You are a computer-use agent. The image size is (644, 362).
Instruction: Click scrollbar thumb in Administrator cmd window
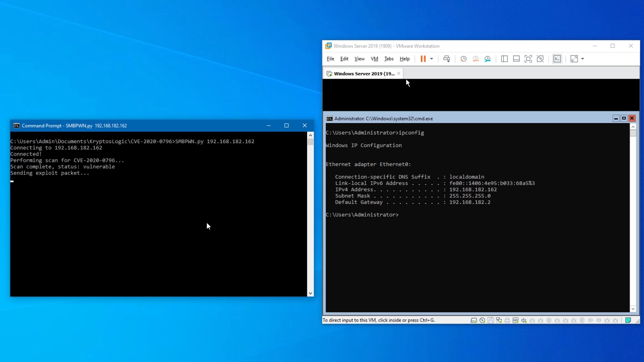pyautogui.click(x=633, y=133)
